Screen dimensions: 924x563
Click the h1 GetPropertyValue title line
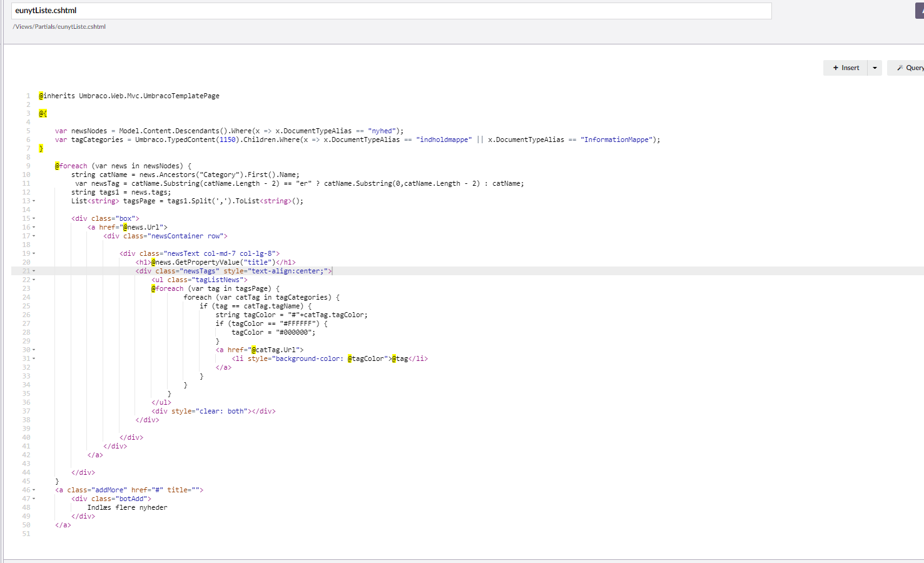click(x=215, y=262)
